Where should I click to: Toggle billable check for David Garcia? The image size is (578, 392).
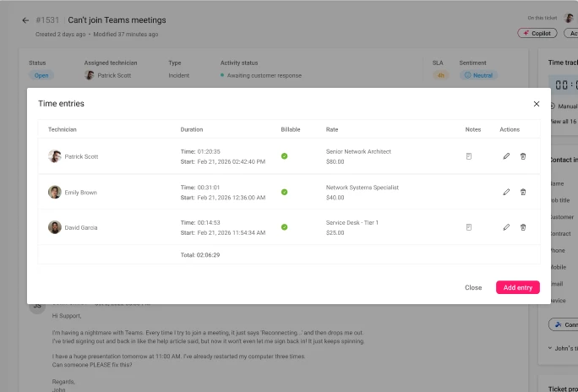[284, 227]
